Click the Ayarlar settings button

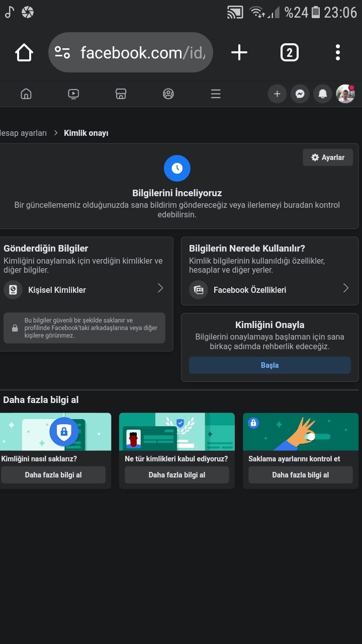(x=328, y=157)
